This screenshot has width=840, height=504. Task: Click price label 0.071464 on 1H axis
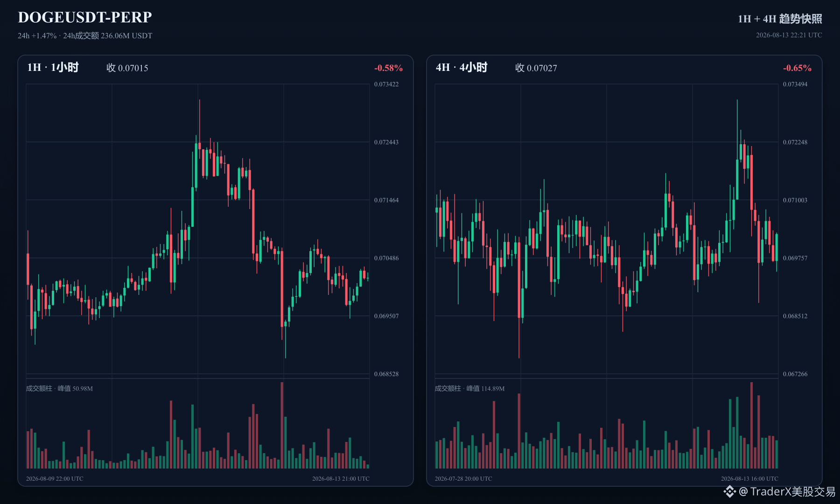(x=386, y=200)
